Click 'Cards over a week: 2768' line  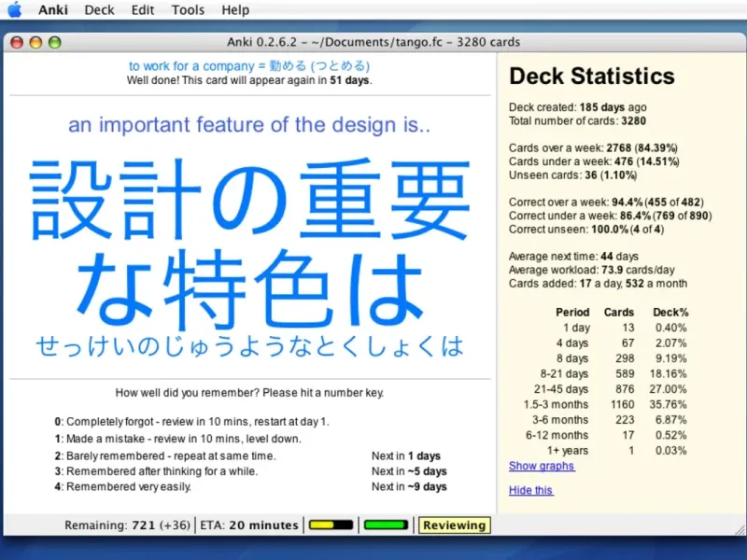tap(593, 147)
